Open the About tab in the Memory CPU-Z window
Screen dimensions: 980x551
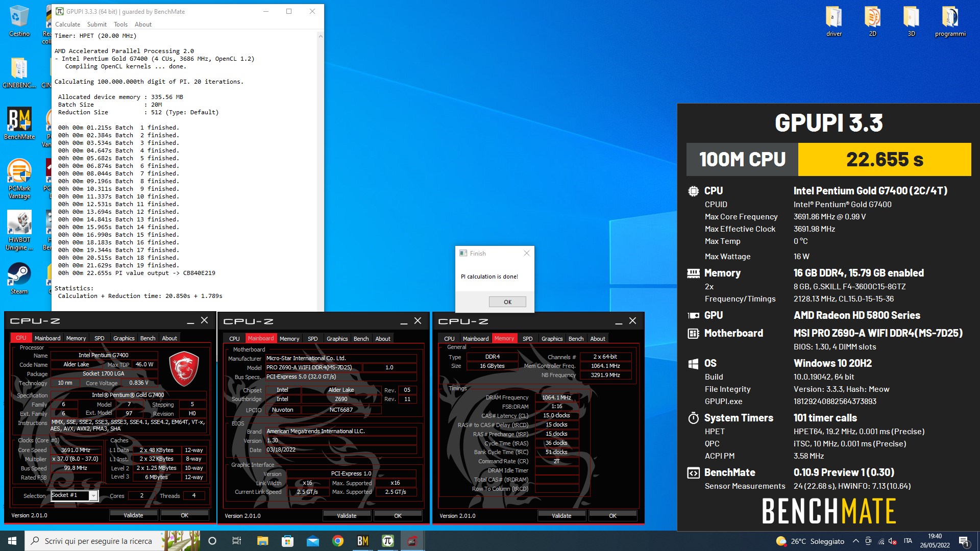pos(598,339)
